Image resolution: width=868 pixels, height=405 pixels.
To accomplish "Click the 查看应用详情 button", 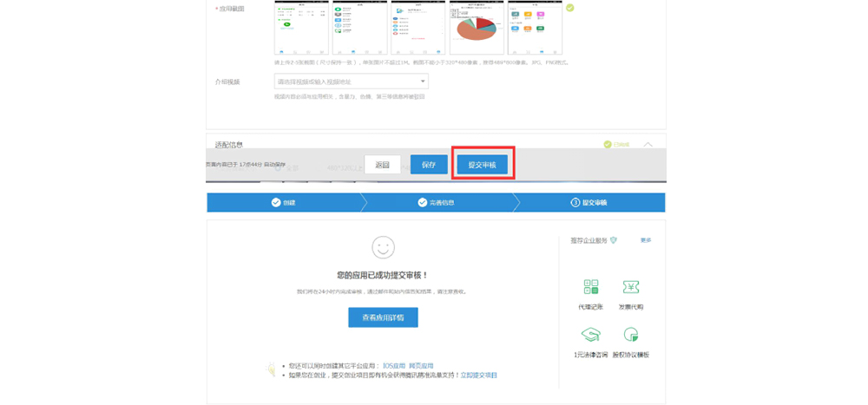I will click(383, 317).
